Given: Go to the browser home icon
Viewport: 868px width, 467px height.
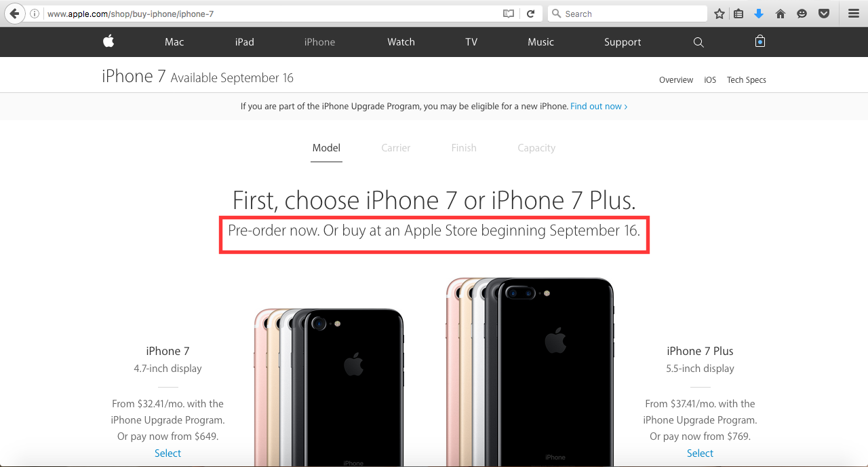Looking at the screenshot, I should pos(781,14).
